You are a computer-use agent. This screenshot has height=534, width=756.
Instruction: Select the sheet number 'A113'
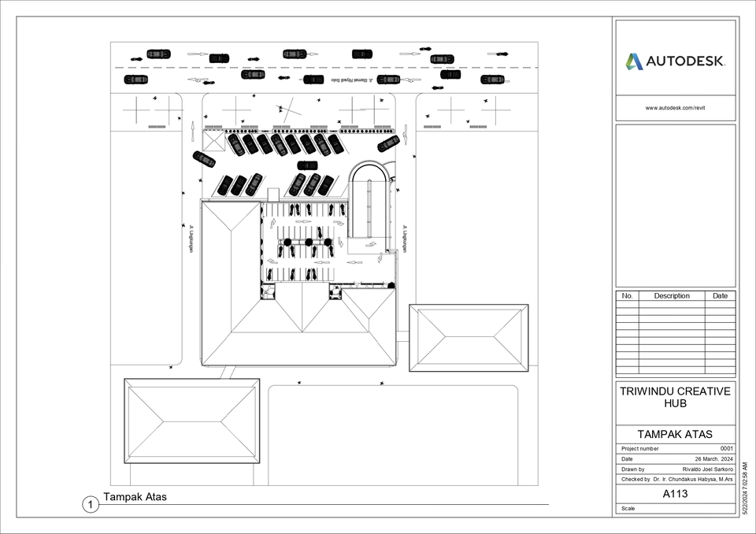pos(675,494)
